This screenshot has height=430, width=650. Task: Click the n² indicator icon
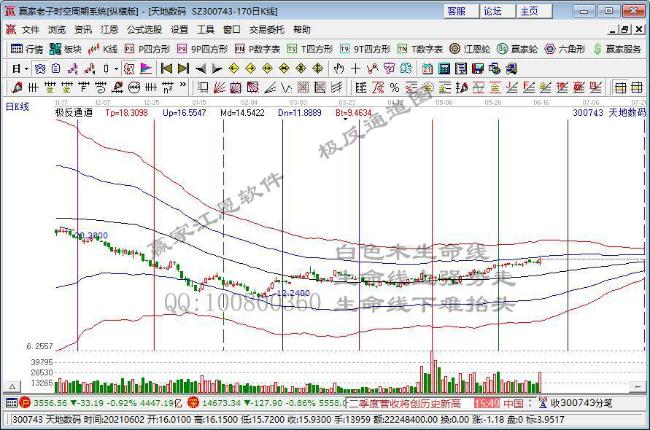point(167,87)
